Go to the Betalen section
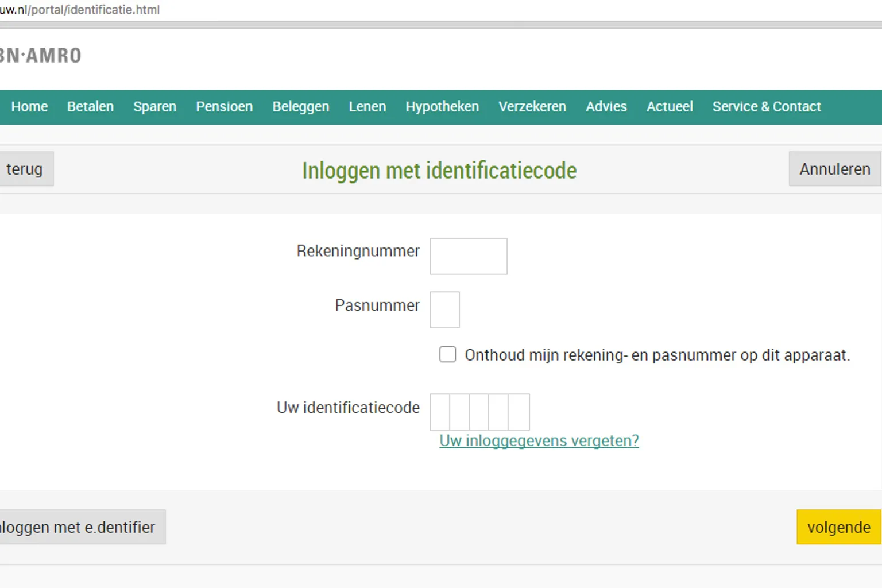Viewport: 882px width, 588px height. (90, 107)
